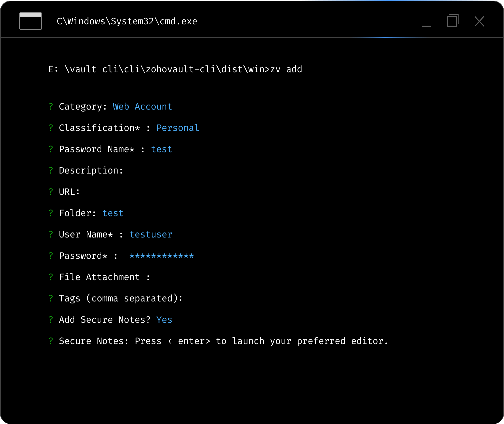Click the 'User Name*' label
This screenshot has height=424, width=504.
(86, 234)
